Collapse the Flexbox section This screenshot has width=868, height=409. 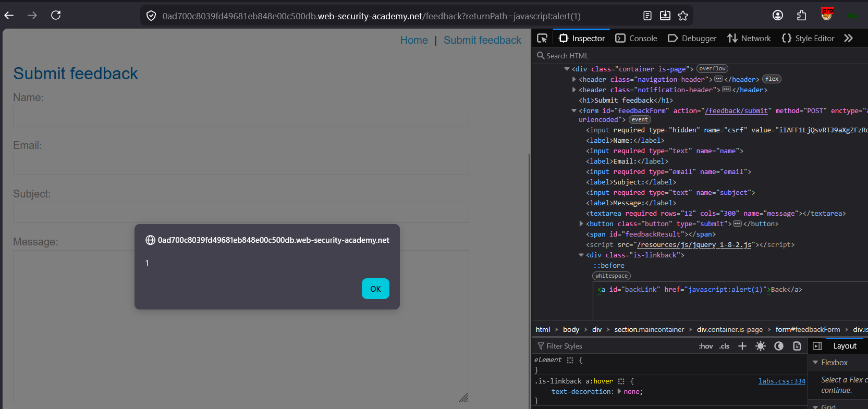[x=815, y=363]
